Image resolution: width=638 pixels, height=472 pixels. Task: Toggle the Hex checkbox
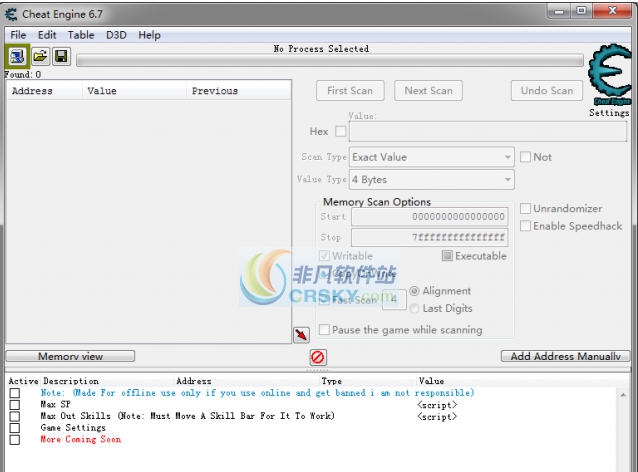(341, 131)
